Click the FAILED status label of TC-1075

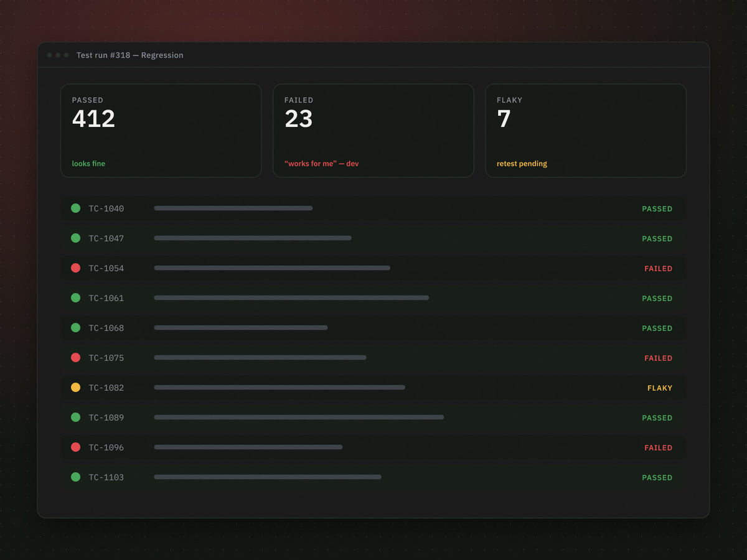point(659,358)
